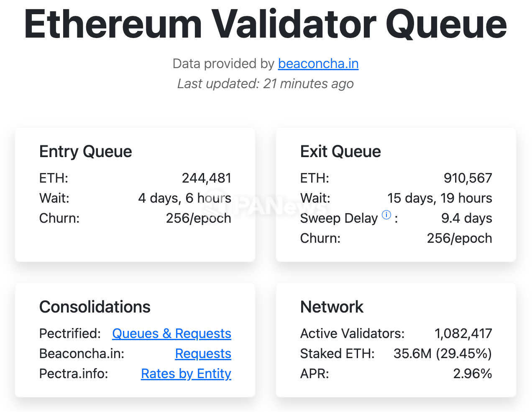Screen dimensions: 532x412
Task: Open Pectra.info Rates by Entity link
Action: (186, 374)
